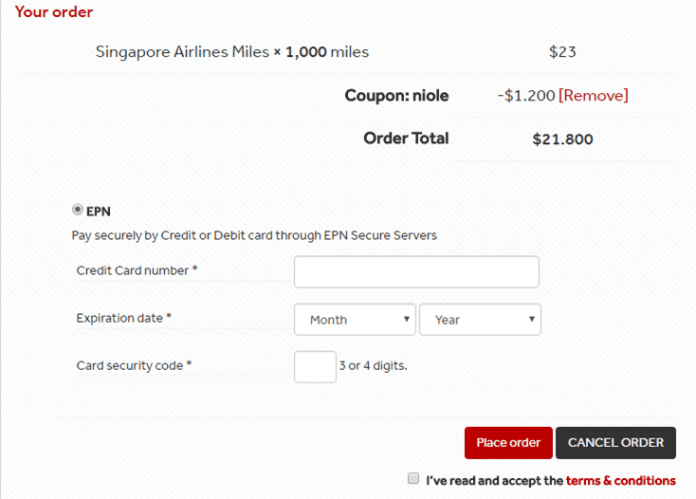
Task: Click the $21.800 total amount
Action: (x=562, y=139)
